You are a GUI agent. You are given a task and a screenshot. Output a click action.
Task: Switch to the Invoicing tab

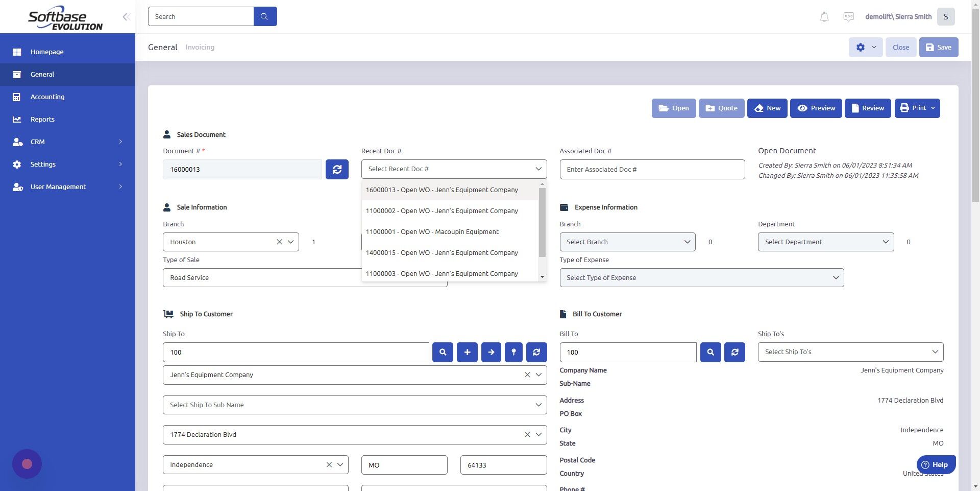point(200,47)
